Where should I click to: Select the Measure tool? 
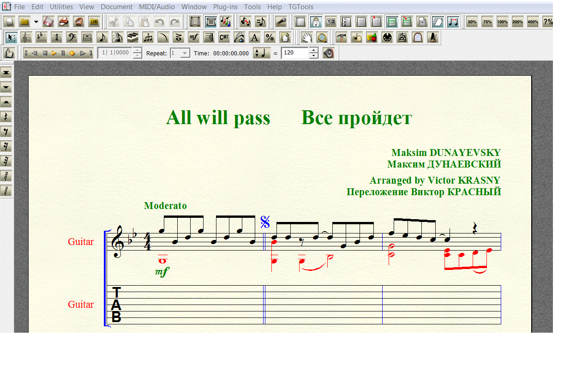87,37
